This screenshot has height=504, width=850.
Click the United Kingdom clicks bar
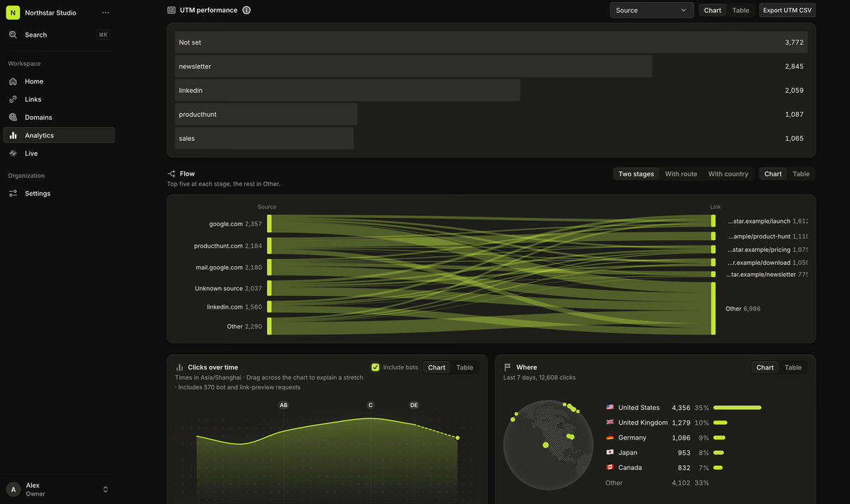point(720,423)
